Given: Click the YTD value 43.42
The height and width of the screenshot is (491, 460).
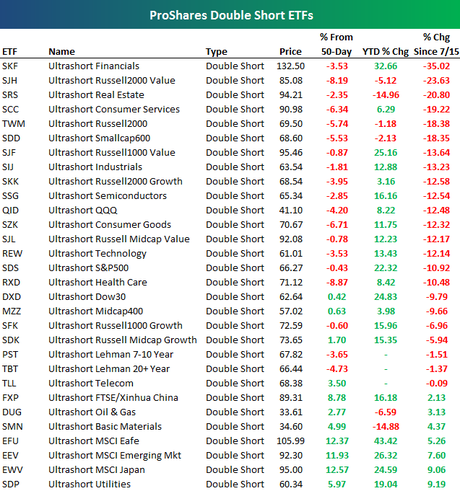Looking at the screenshot, I should tap(386, 441).
